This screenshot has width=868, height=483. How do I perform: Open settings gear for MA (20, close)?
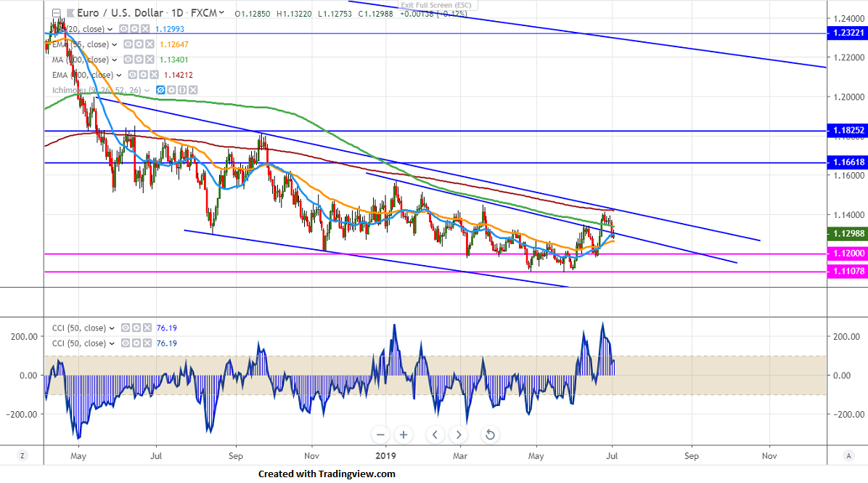(x=134, y=29)
